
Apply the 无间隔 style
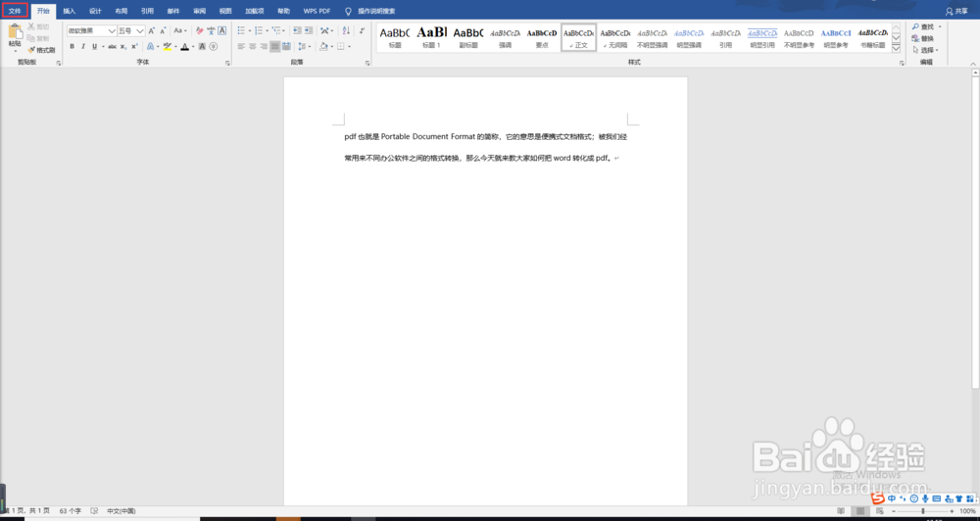point(615,37)
